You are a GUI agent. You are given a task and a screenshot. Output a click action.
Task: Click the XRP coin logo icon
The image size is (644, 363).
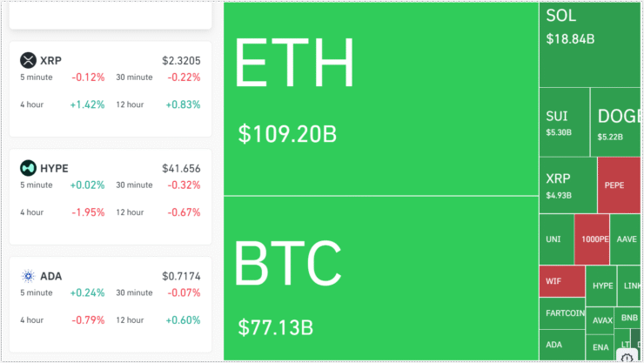(29, 60)
